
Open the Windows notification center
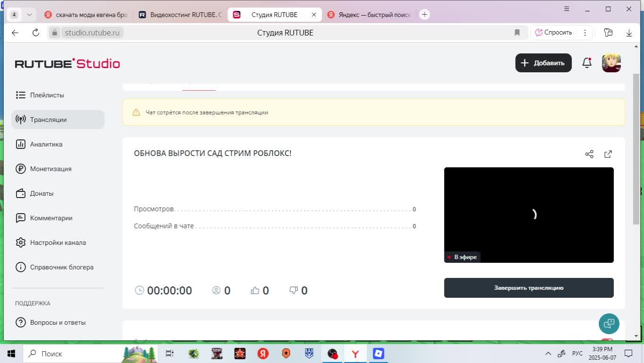point(628,354)
